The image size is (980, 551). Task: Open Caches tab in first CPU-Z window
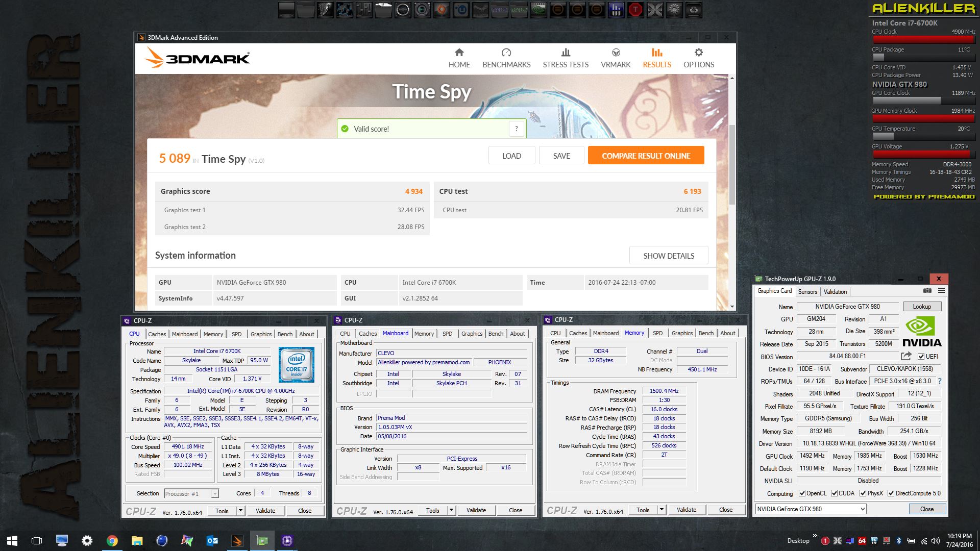157,334
